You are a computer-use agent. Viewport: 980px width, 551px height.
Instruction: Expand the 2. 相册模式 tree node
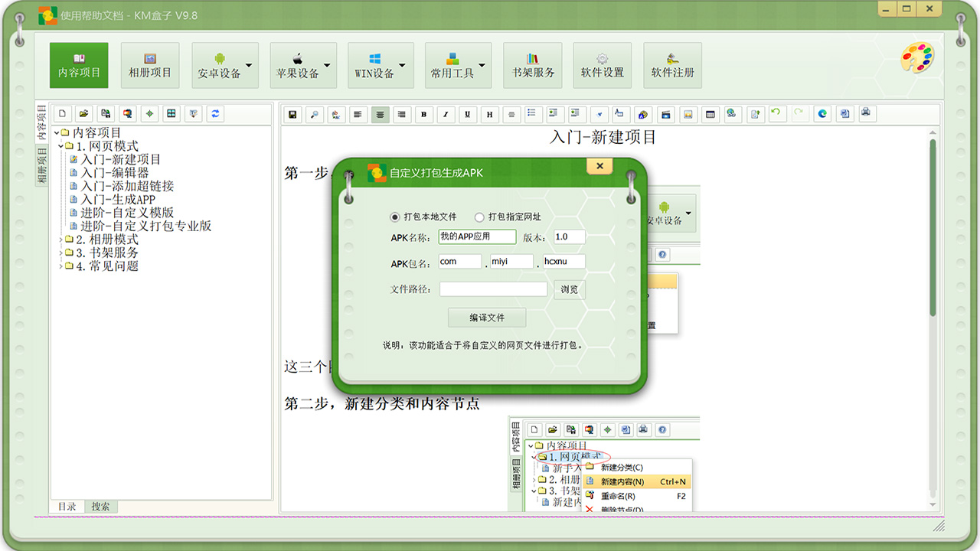click(60, 240)
